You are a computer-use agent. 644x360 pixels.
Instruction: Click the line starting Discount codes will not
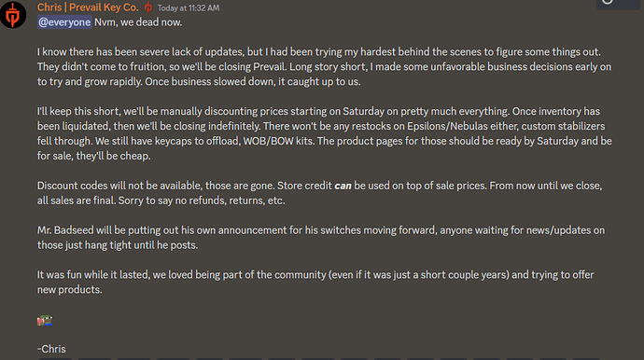(x=319, y=186)
